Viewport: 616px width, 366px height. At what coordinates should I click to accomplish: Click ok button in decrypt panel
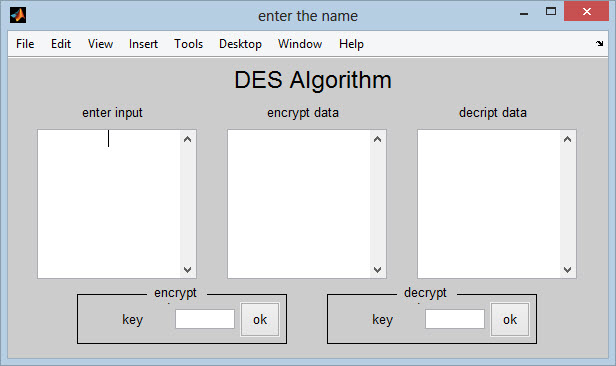[510, 319]
